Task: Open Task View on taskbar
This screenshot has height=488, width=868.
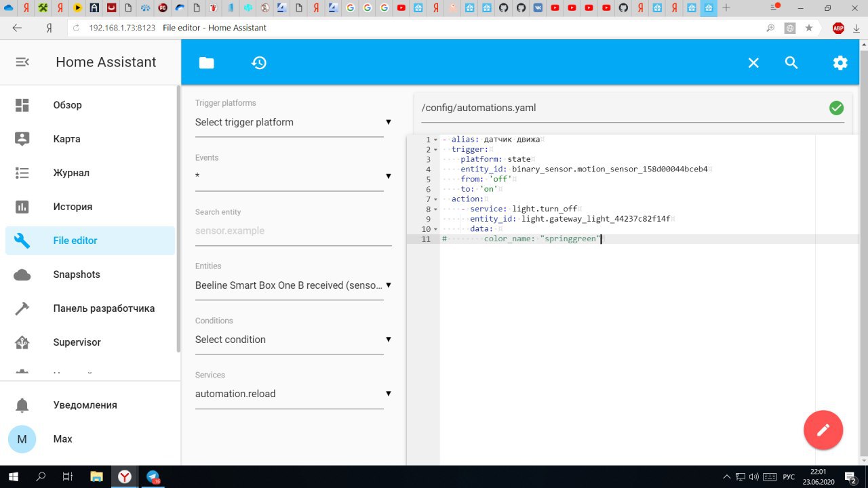Action: 67,476
